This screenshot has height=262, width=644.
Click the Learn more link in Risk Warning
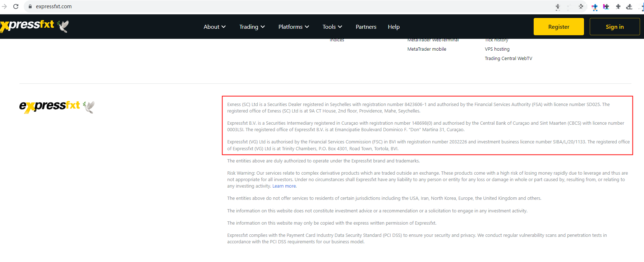[x=284, y=186]
